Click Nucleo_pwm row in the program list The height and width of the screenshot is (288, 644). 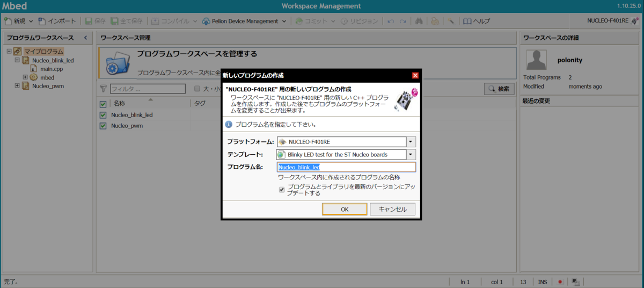pyautogui.click(x=307, y=126)
